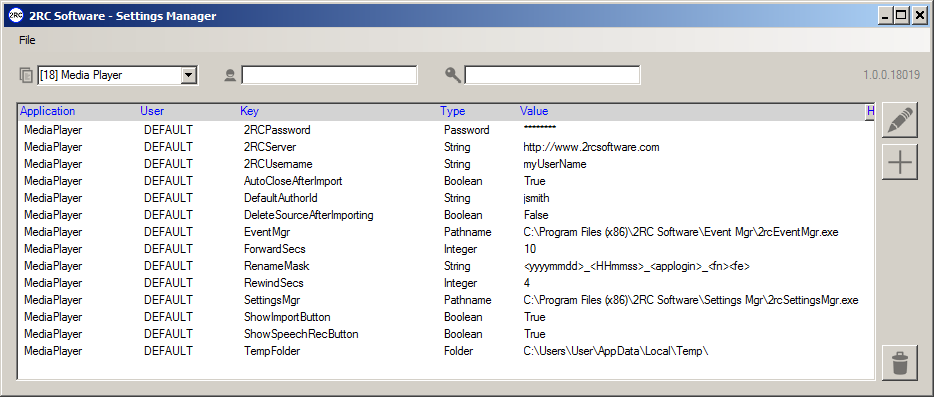934x397 pixels.
Task: Select the ShowImportButton key
Action: [x=287, y=317]
